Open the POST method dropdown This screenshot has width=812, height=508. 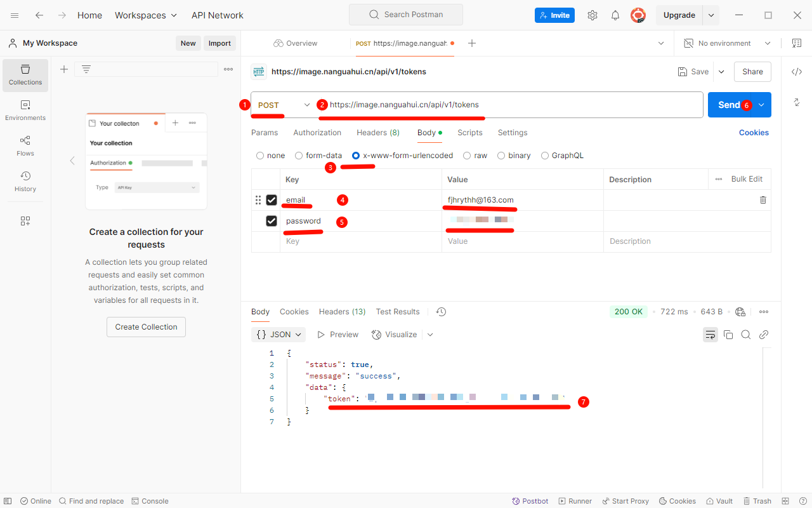pyautogui.click(x=283, y=105)
